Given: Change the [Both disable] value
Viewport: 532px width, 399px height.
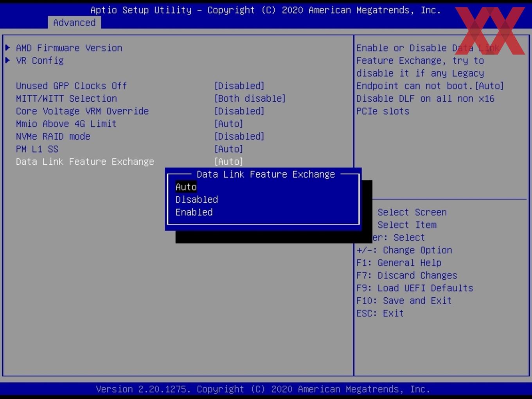Looking at the screenshot, I should pos(250,99).
